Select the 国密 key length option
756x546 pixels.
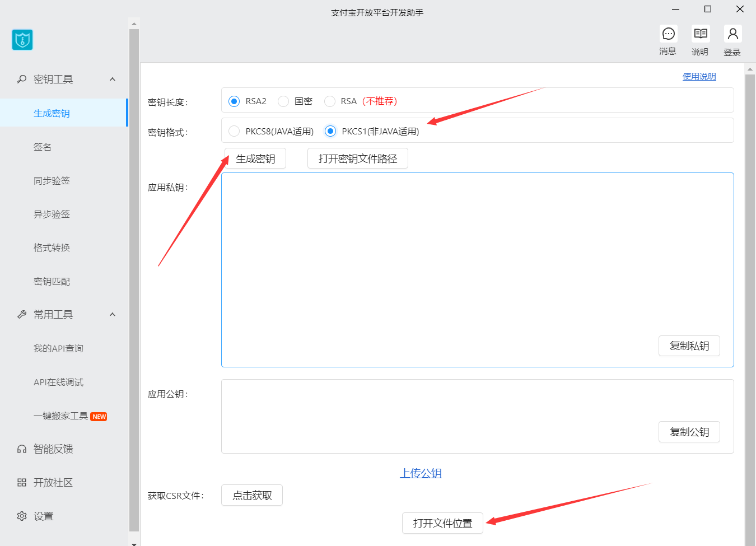(283, 101)
